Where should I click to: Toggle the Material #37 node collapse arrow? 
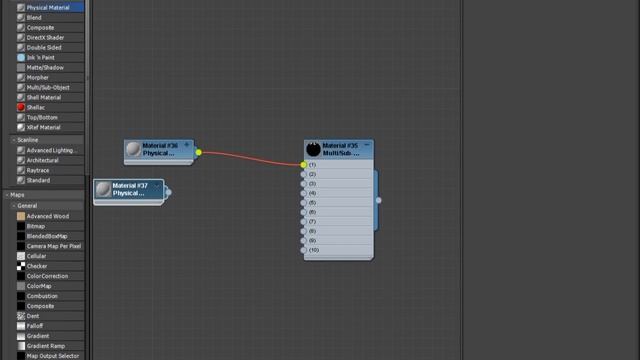tap(156, 186)
